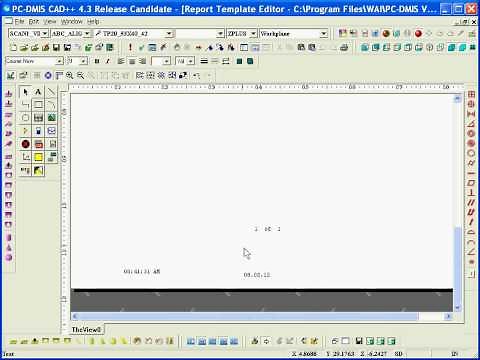Click the green checkmark toolbar icon
This screenshot has width=480, height=360.
(x=141, y=48)
